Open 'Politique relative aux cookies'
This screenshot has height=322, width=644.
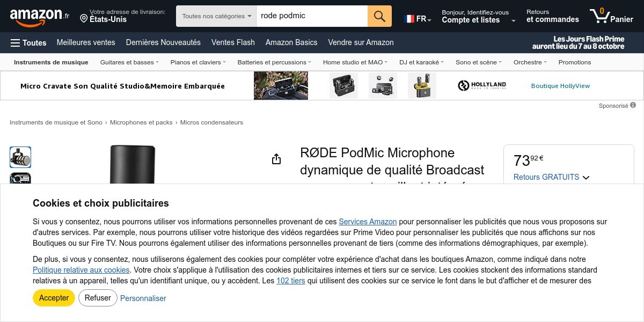point(81,270)
